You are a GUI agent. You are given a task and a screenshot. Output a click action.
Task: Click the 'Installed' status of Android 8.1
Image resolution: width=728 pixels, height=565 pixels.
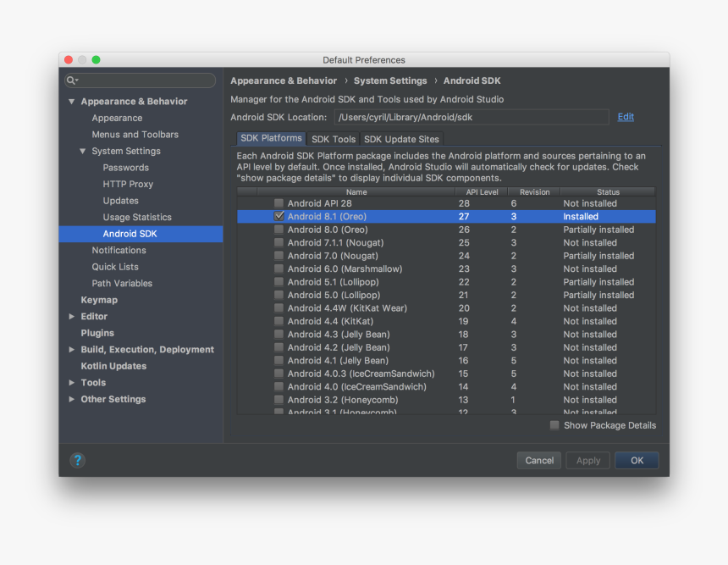click(x=581, y=217)
